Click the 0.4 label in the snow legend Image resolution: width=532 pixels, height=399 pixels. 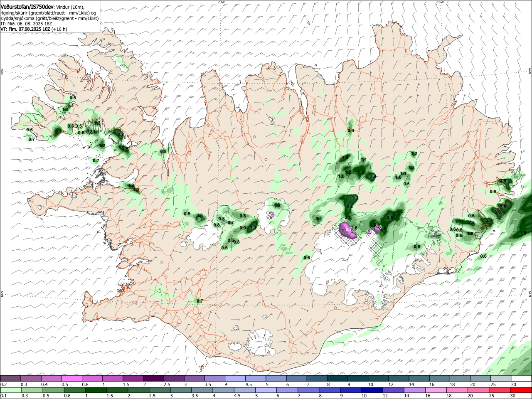pyautogui.click(x=44, y=384)
